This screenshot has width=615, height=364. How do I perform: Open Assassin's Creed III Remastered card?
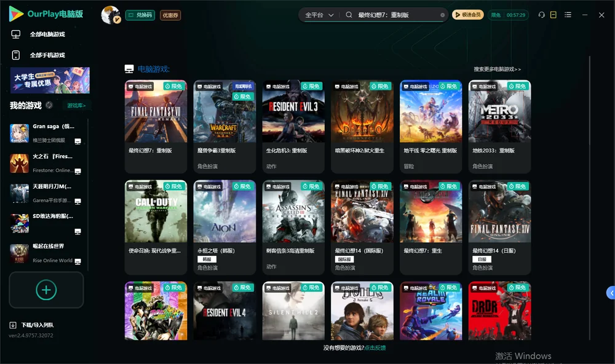(x=293, y=227)
